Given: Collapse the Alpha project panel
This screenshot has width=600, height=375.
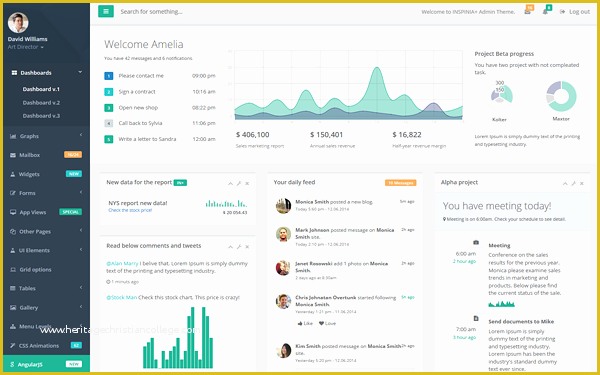Looking at the screenshot, I should (565, 184).
